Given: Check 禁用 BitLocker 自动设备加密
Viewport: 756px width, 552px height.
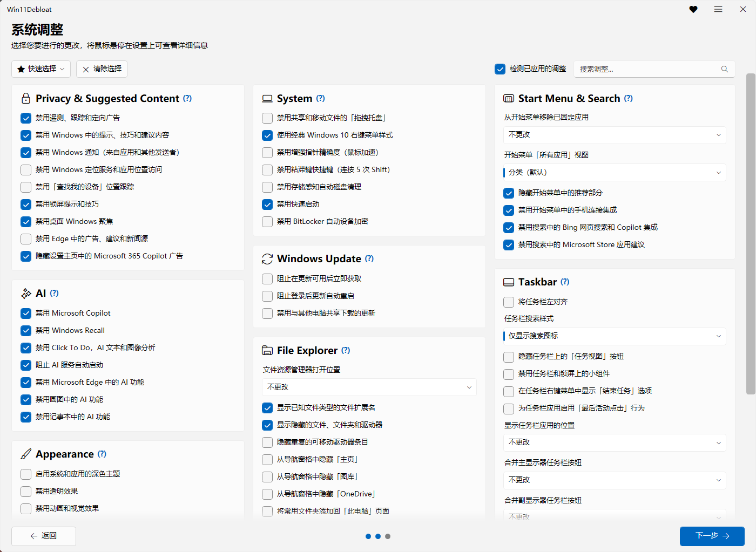Looking at the screenshot, I should (x=267, y=222).
